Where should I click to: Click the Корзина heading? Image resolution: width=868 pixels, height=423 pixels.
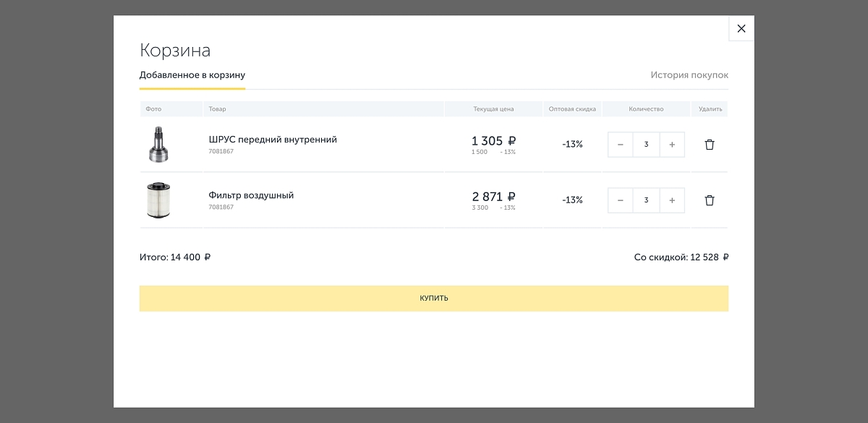point(175,51)
